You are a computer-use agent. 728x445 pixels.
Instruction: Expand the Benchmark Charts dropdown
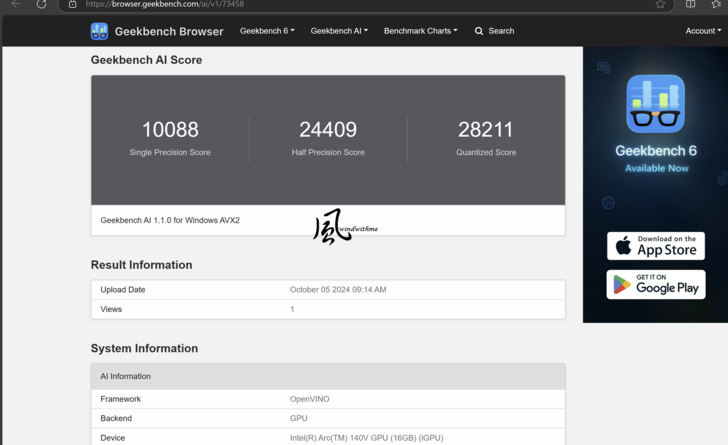tap(420, 31)
